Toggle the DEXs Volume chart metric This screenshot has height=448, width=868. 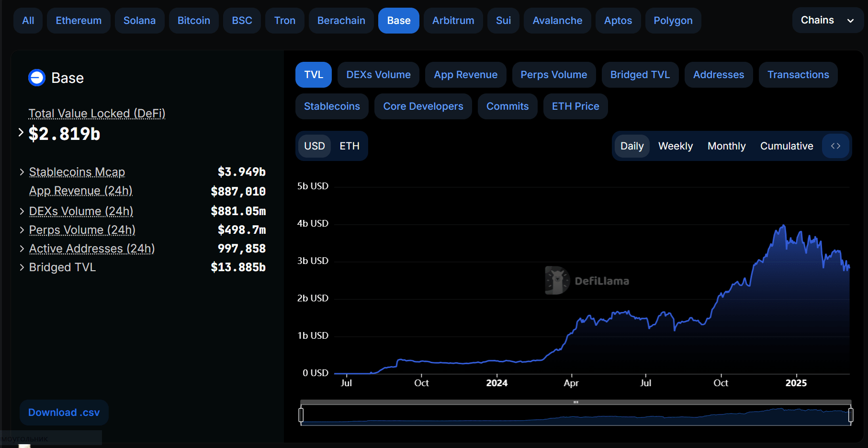378,75
